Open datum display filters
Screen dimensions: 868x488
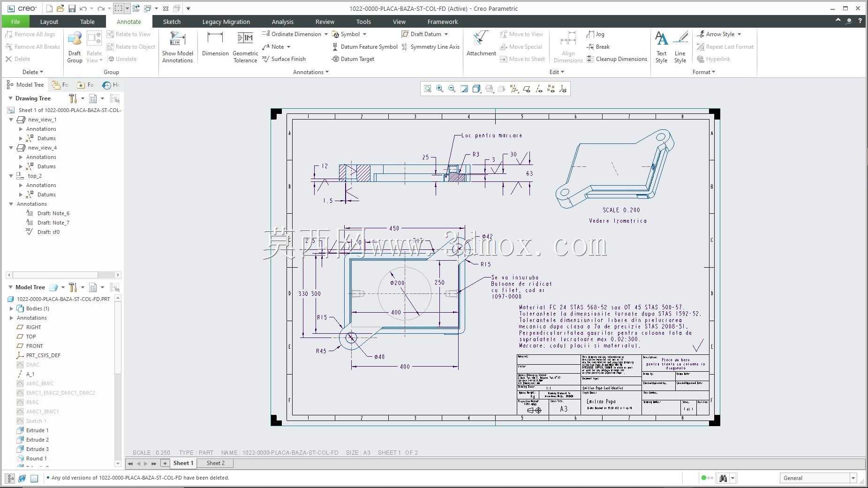pyautogui.click(x=514, y=89)
